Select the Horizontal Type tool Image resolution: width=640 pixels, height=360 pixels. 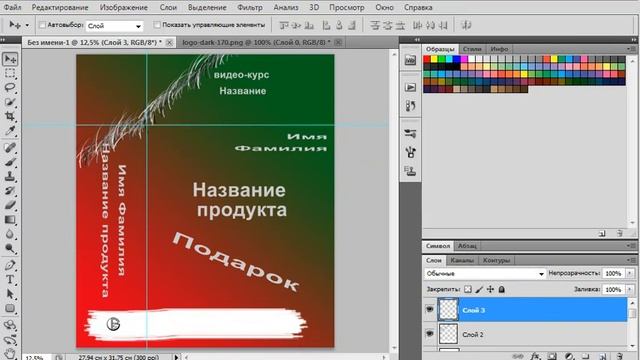pos(10,280)
